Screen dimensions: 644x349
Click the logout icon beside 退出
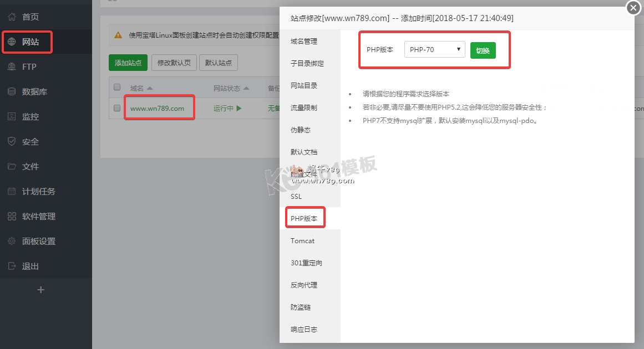[12, 266]
